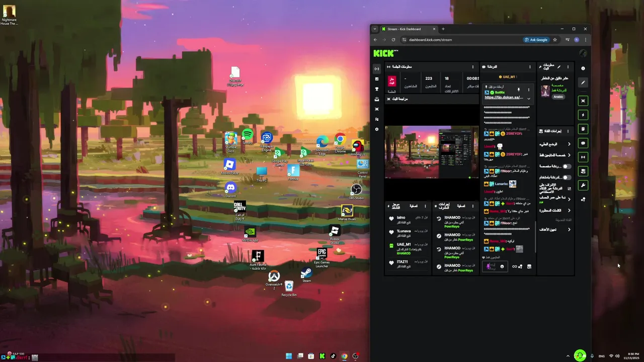Image resolution: width=644 pixels, height=362 pixels.
Task: Click filter button in moderator actions panel
Action: tap(461, 206)
